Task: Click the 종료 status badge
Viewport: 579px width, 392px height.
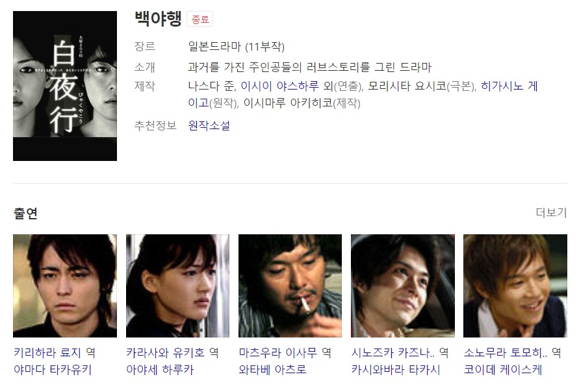Action: pos(199,19)
